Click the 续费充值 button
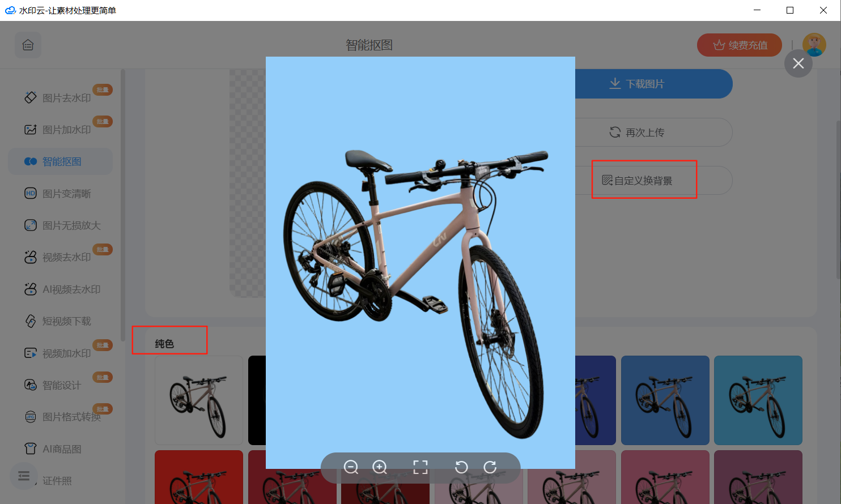Viewport: 841px width, 504px height. [740, 45]
